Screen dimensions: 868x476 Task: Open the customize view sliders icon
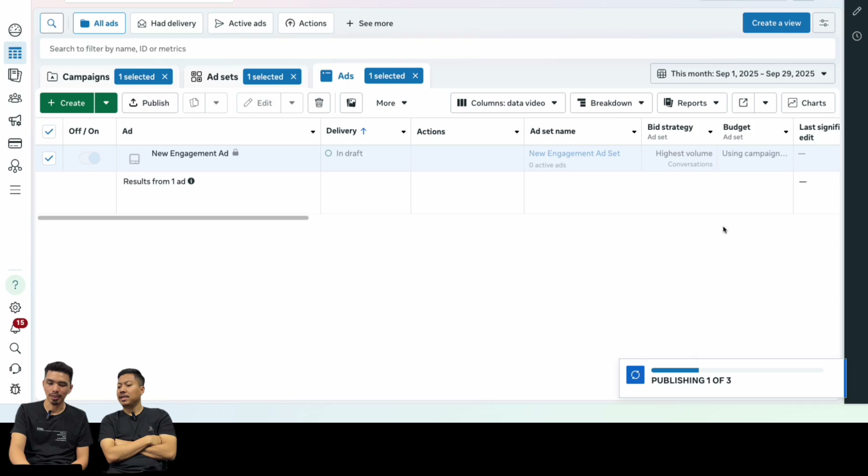tap(823, 23)
